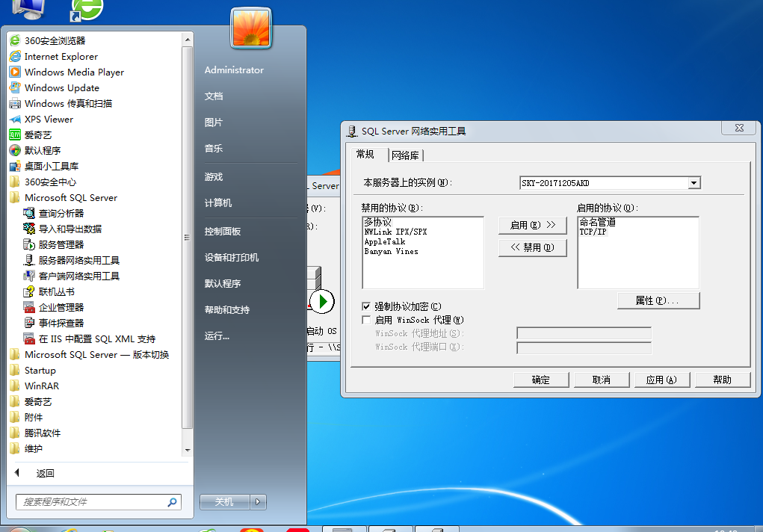This screenshot has width=763, height=532.
Task: Expand the WinRAR folder
Action: (x=34, y=386)
